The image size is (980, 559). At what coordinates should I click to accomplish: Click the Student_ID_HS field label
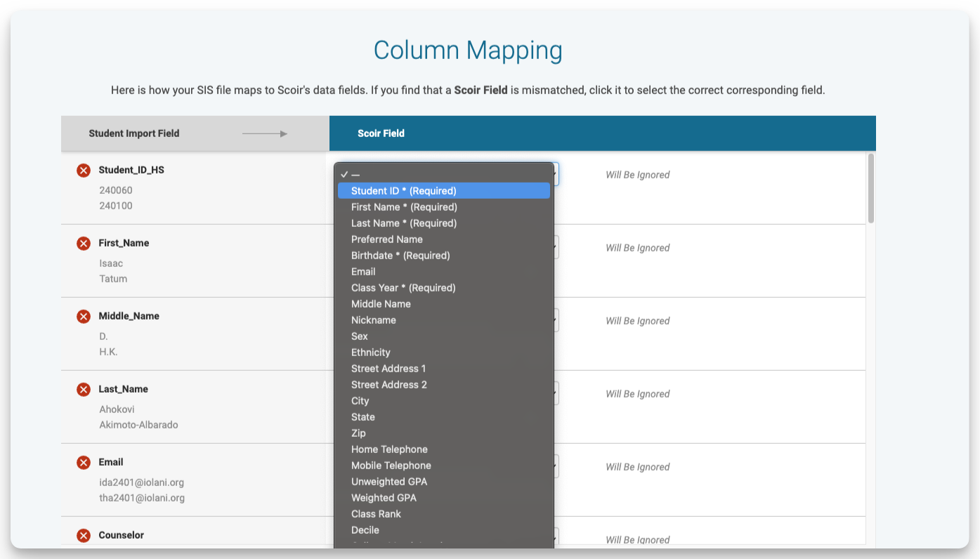pyautogui.click(x=131, y=170)
